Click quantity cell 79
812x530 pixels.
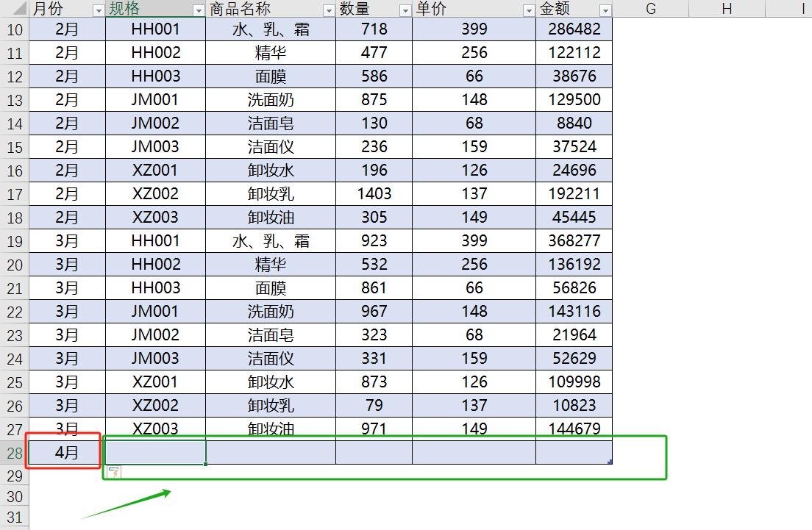click(x=374, y=405)
